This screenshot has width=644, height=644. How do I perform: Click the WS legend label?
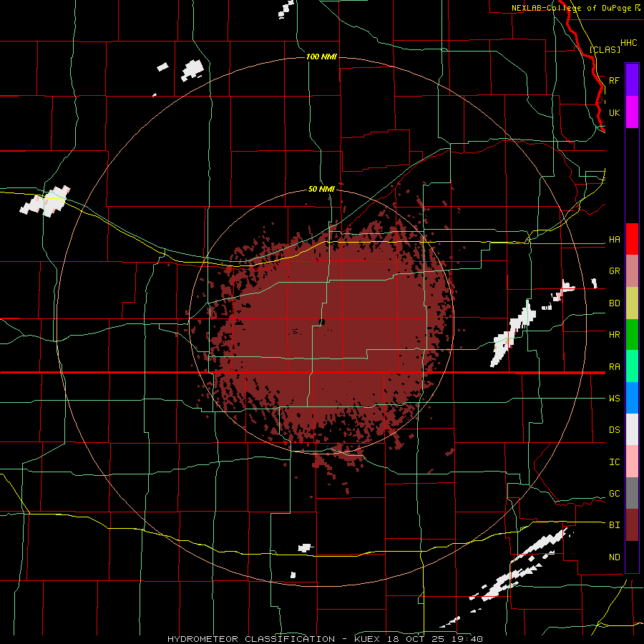[614, 399]
